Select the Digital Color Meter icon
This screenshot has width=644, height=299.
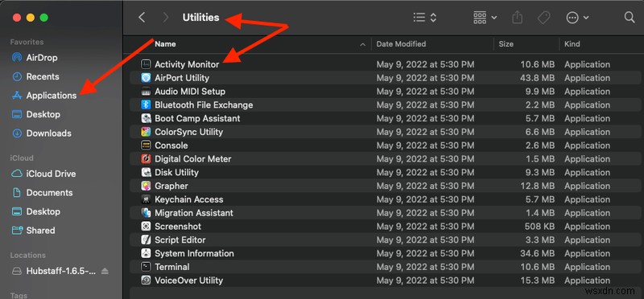(x=146, y=158)
